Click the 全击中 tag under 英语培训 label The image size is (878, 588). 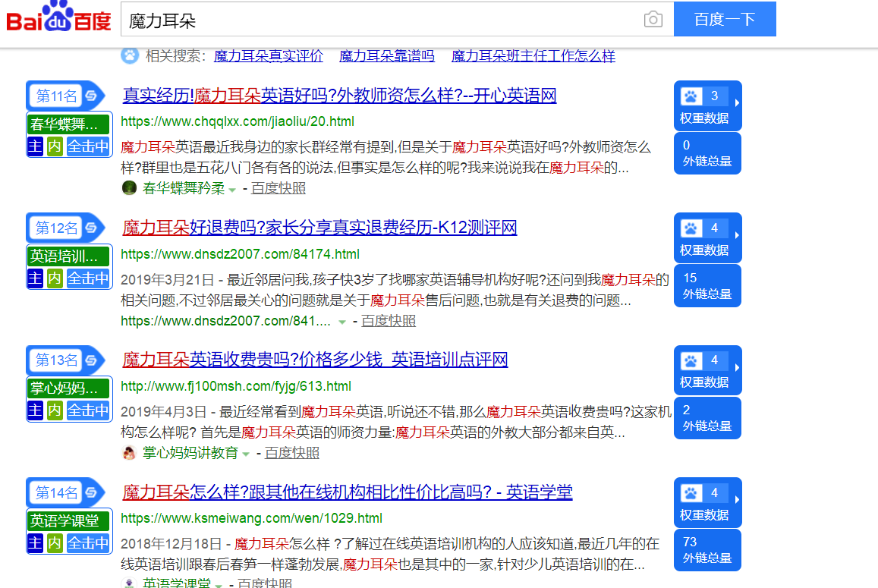[88, 278]
